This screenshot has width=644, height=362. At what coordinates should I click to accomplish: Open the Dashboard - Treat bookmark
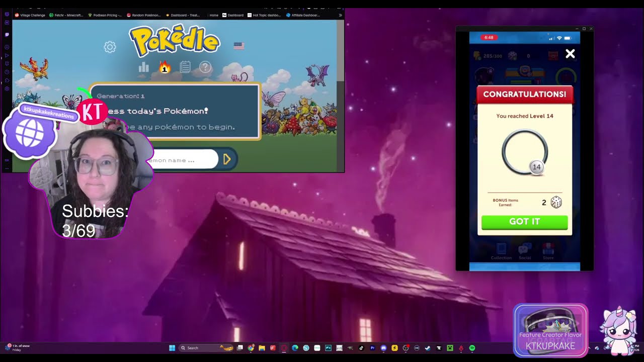(183, 15)
